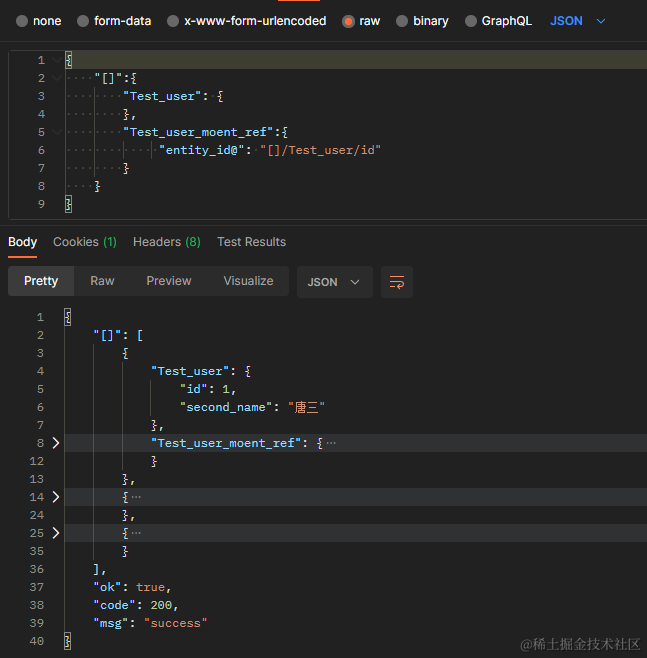Choose x-www-form-urlencoded body type

[173, 21]
